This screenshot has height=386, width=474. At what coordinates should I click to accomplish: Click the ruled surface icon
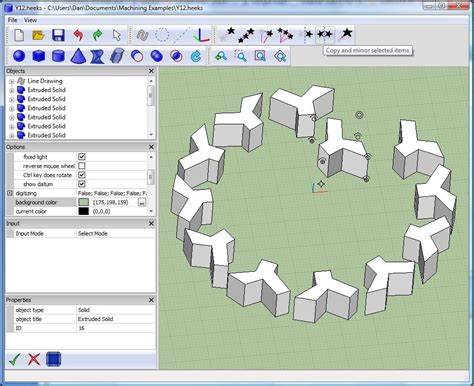(97, 56)
